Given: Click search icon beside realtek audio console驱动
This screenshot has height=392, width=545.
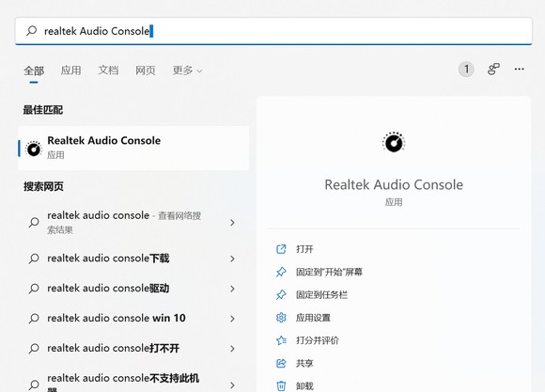Looking at the screenshot, I should pos(34,289).
